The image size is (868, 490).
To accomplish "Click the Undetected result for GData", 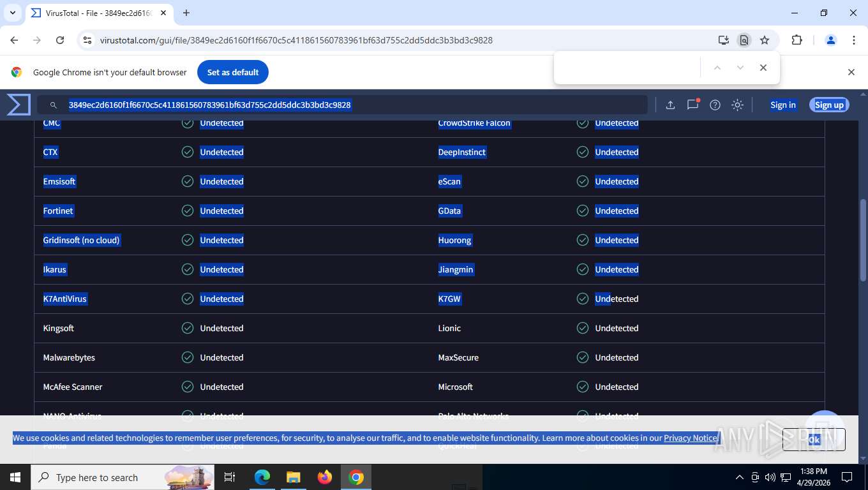I will [617, 211].
